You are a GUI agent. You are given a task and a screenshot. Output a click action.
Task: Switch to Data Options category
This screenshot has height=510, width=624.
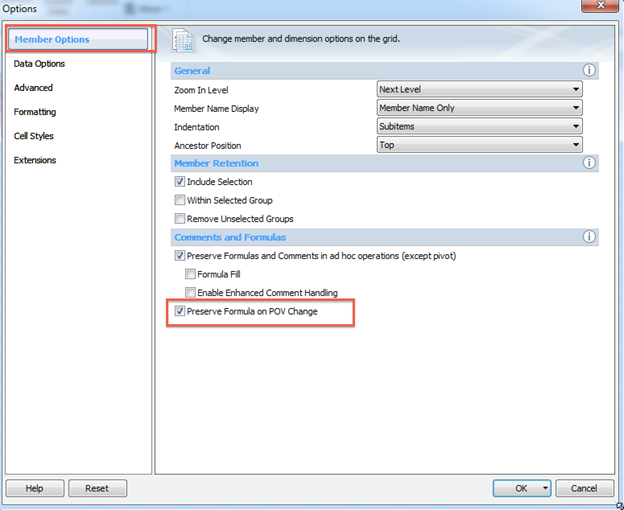(40, 64)
